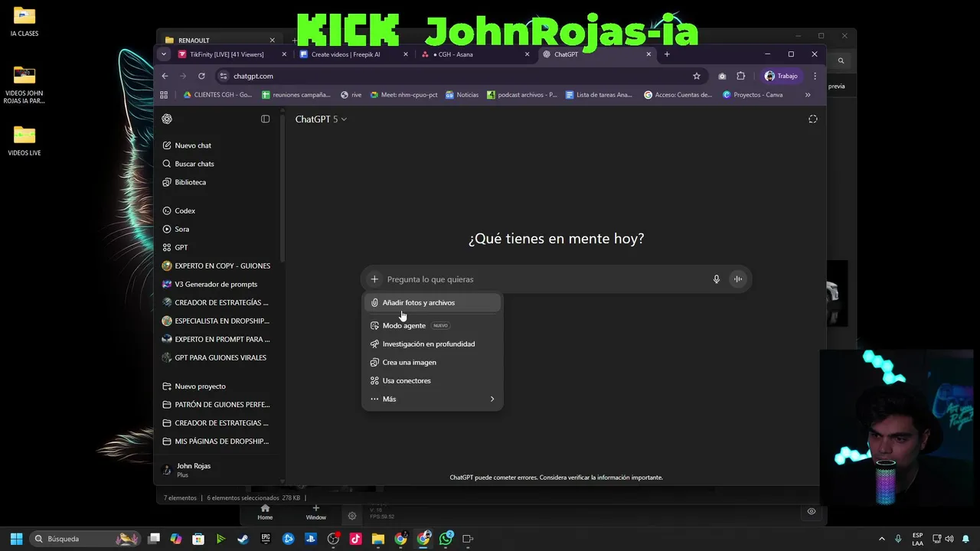
Task: Select Usa conectores option
Action: [433, 380]
